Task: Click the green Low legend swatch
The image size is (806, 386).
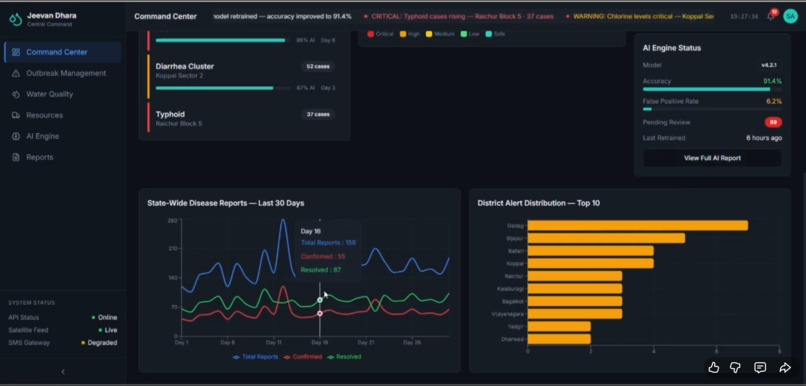Action: point(464,34)
